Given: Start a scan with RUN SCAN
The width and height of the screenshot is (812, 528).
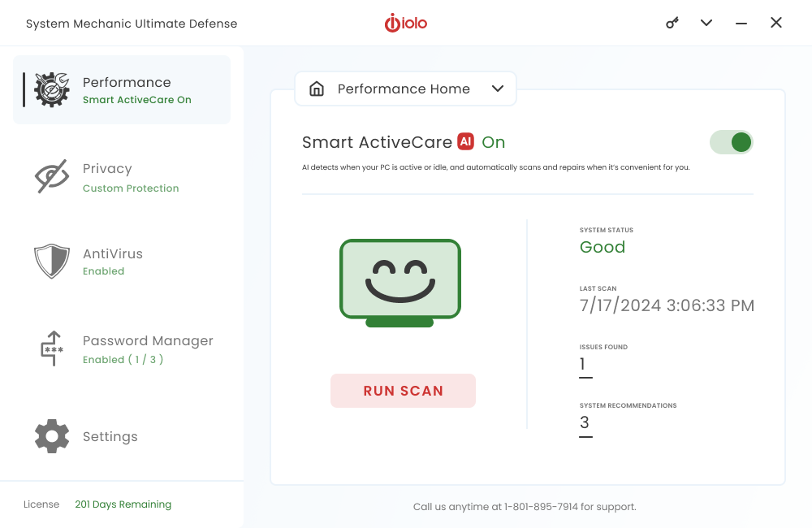Looking at the screenshot, I should click(403, 391).
